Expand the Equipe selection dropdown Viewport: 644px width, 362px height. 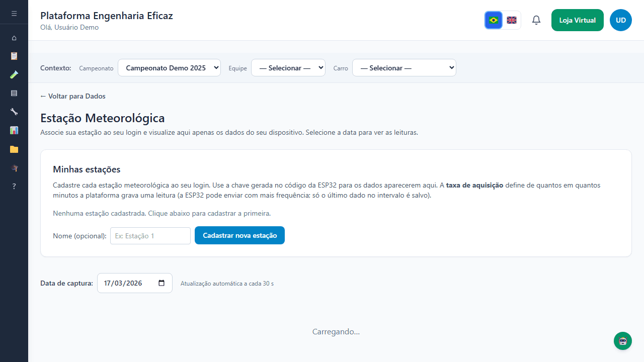coord(288,68)
